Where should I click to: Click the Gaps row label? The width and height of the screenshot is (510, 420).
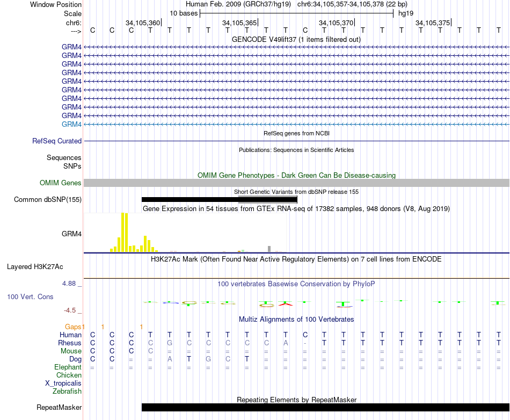tap(73, 327)
